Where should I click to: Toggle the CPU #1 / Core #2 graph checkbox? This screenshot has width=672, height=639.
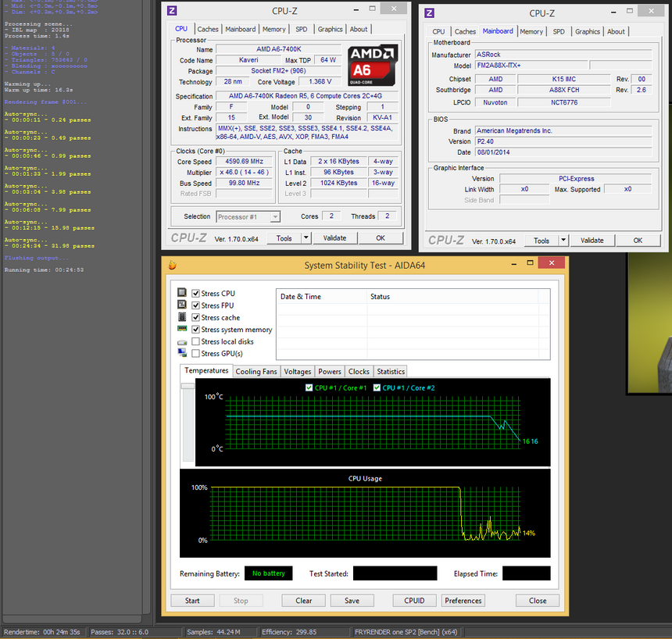point(377,387)
